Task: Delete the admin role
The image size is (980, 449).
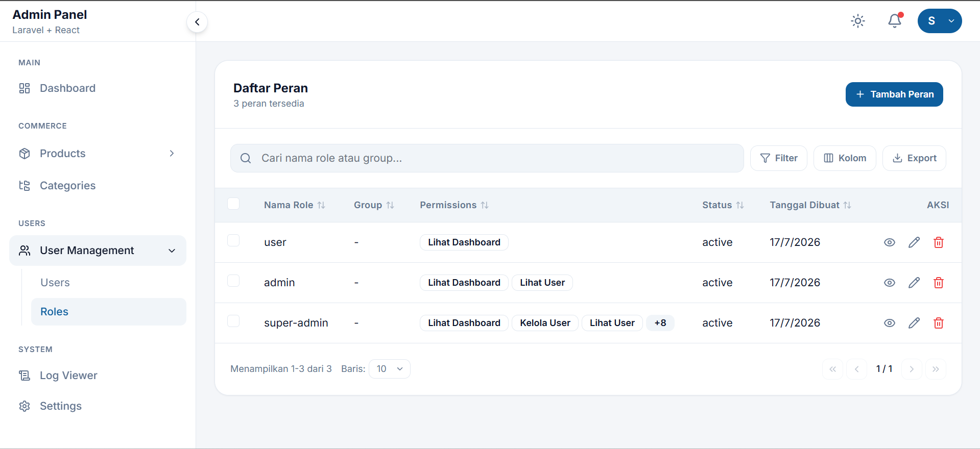Action: click(x=939, y=283)
